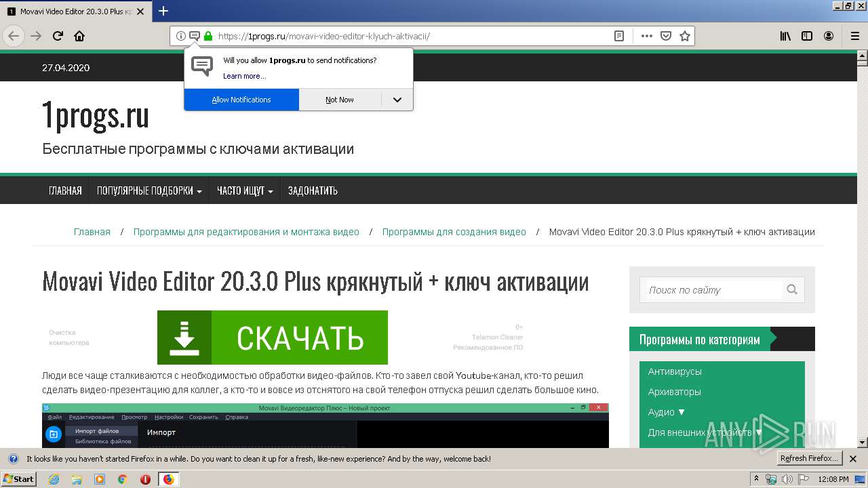Click the 1progs.ru site title
Screen dimensions: 868x488
click(x=96, y=116)
